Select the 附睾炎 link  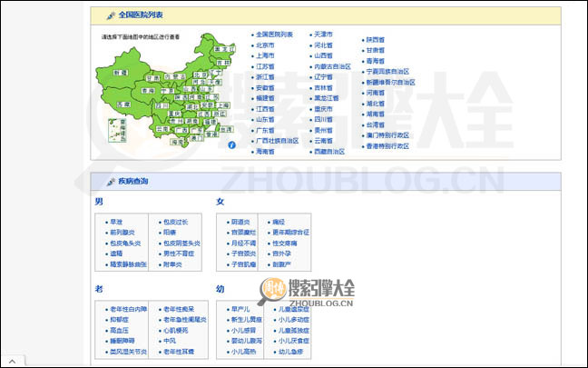point(172,264)
